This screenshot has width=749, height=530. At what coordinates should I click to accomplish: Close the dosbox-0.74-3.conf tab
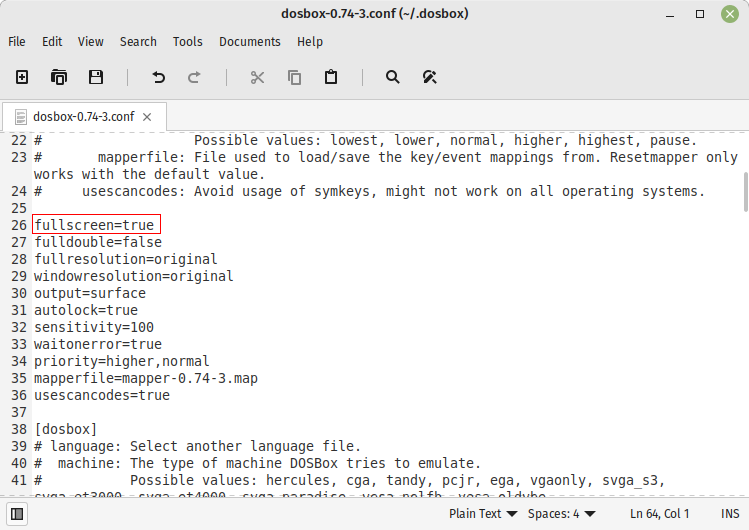pyautogui.click(x=147, y=117)
